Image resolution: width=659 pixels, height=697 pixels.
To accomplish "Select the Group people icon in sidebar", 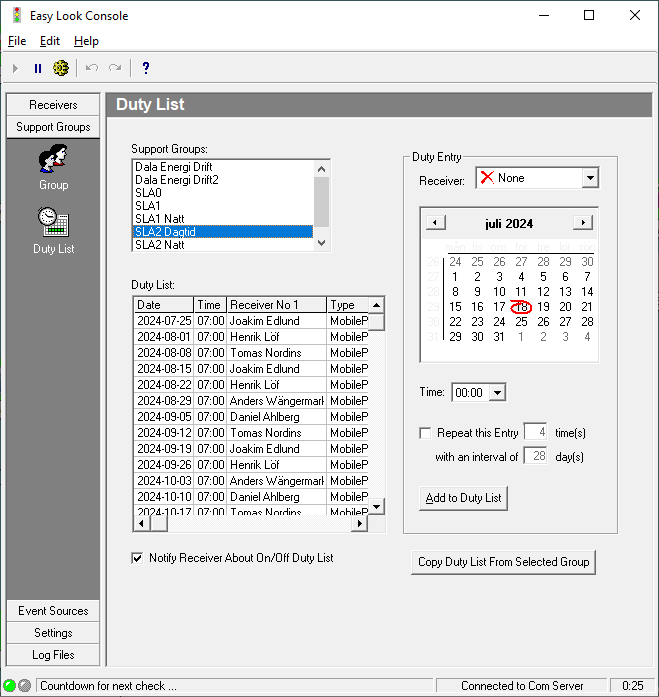I will (53, 159).
